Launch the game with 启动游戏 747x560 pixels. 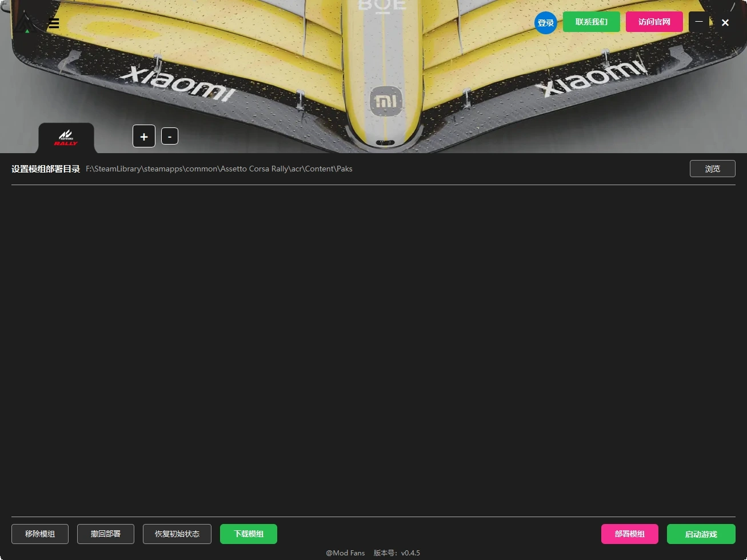[701, 534]
